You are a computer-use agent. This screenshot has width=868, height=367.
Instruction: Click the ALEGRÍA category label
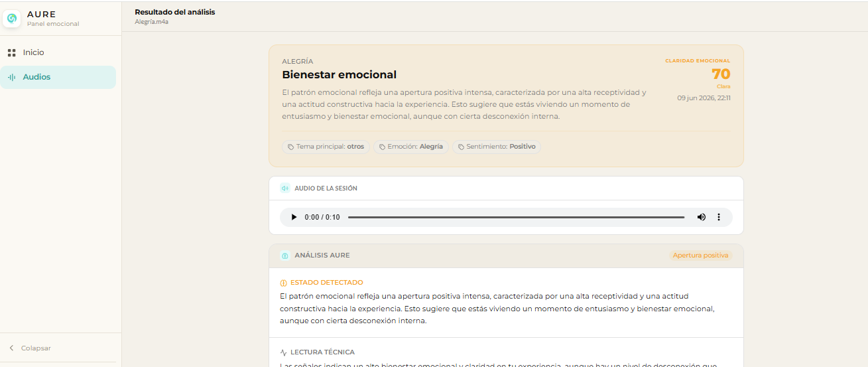(x=298, y=61)
